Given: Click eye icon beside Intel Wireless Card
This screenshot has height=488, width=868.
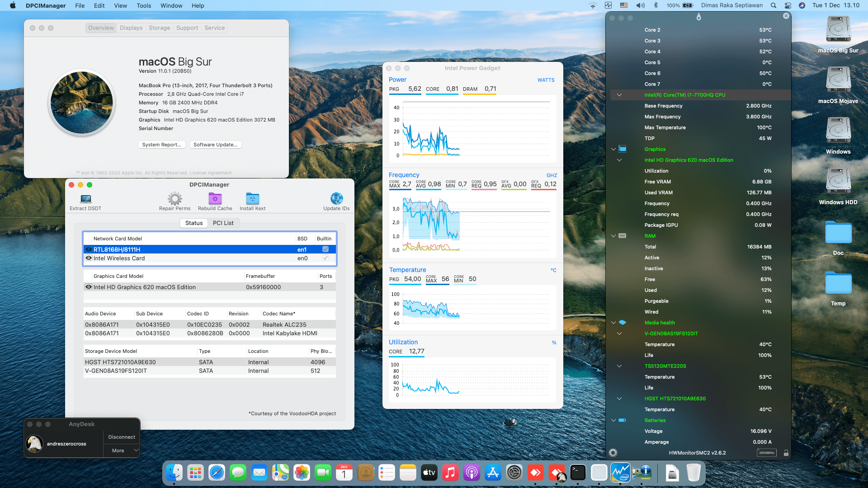Looking at the screenshot, I should (x=89, y=258).
